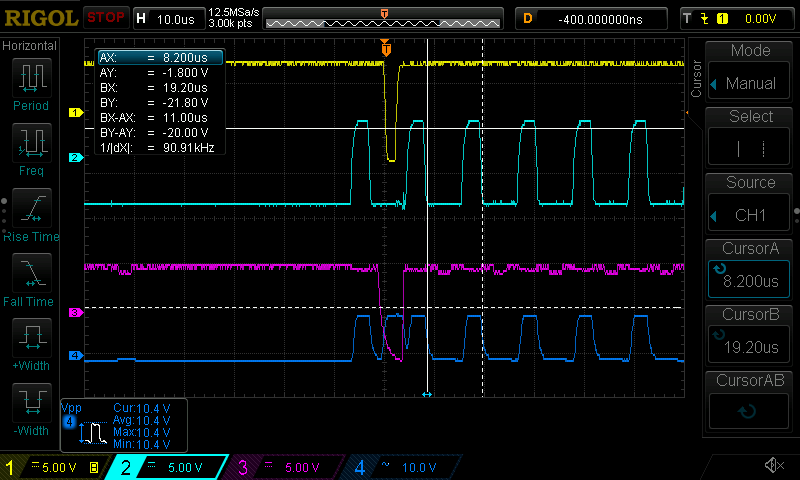The height and width of the screenshot is (480, 800).
Task: Click the trigger source channel 1 badge
Action: click(x=722, y=19)
